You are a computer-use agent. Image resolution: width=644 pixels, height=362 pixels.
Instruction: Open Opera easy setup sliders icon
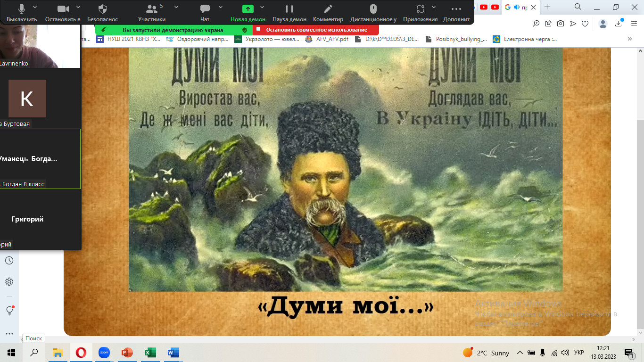pos(633,24)
